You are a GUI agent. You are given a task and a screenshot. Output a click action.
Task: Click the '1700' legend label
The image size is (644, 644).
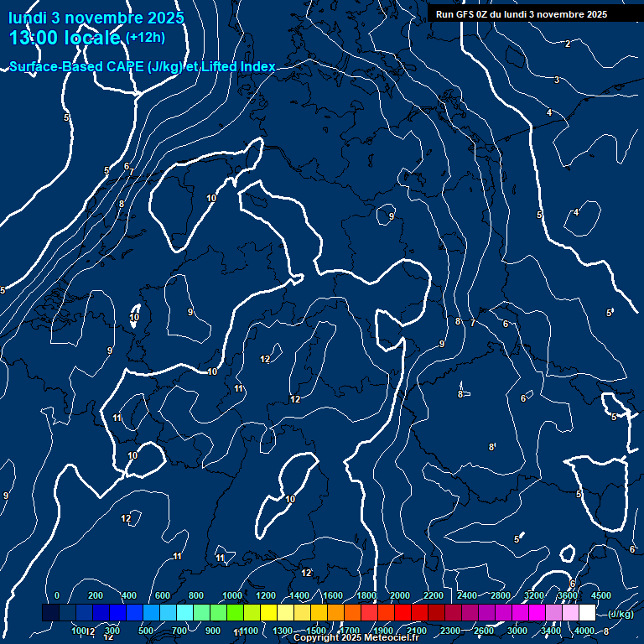coord(350,631)
